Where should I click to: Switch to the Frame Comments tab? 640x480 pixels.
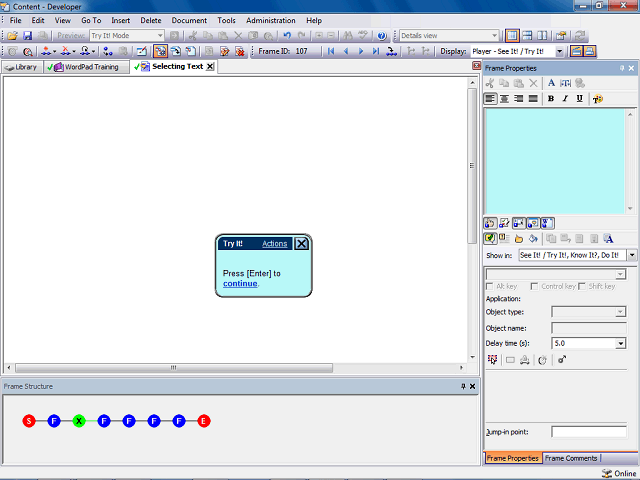(569, 458)
